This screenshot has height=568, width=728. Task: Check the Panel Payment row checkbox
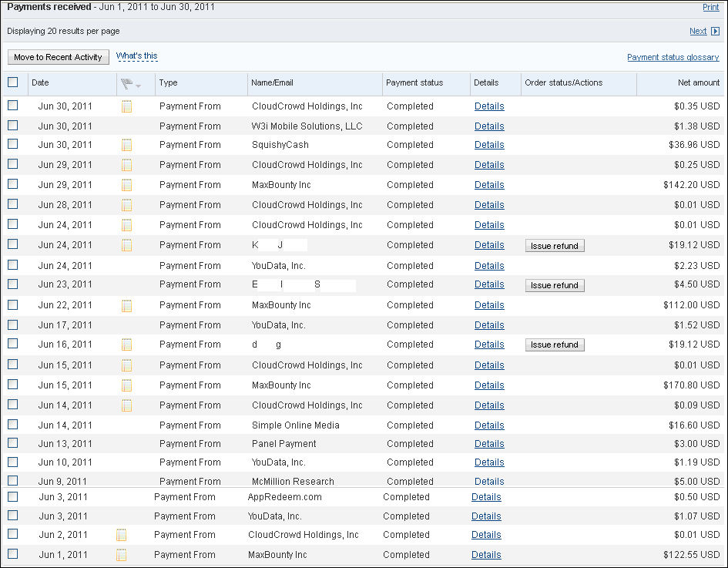coord(13,443)
